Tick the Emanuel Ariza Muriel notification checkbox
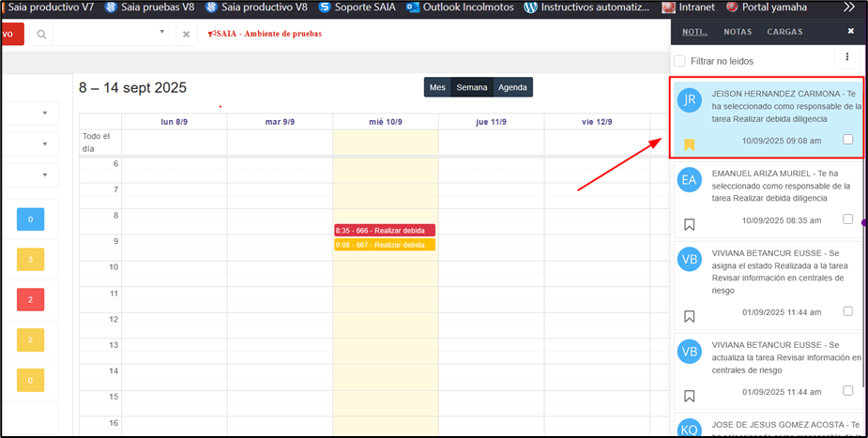 coord(847,219)
